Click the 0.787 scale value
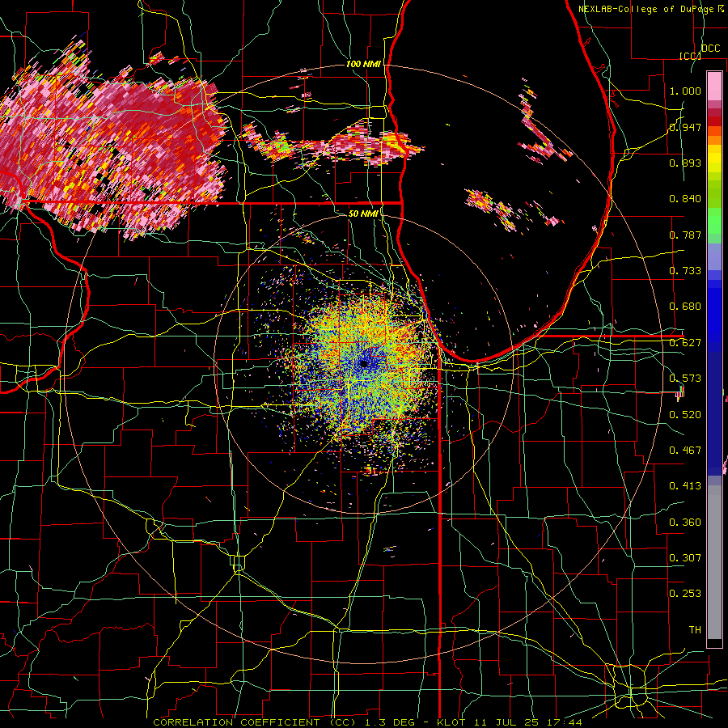 click(685, 235)
